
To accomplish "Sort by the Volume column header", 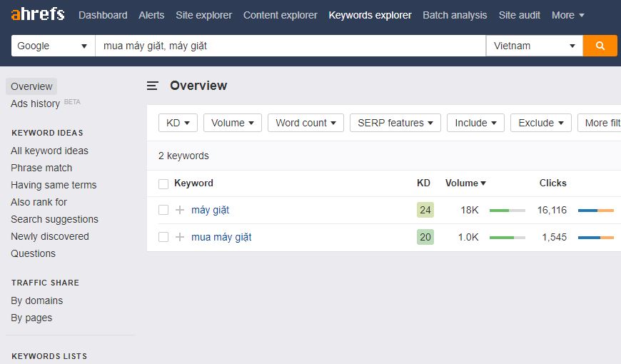I will pos(465,183).
